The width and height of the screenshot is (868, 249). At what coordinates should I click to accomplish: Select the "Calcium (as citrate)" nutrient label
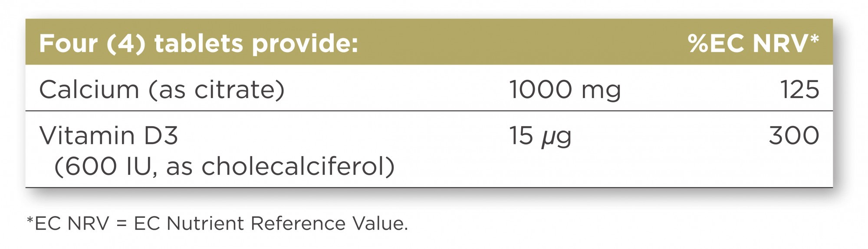(162, 90)
